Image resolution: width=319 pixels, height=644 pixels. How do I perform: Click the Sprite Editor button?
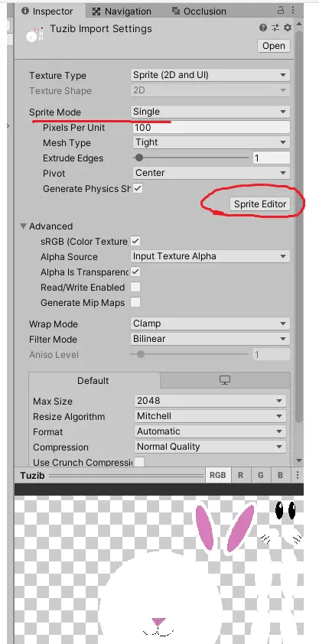pos(260,204)
